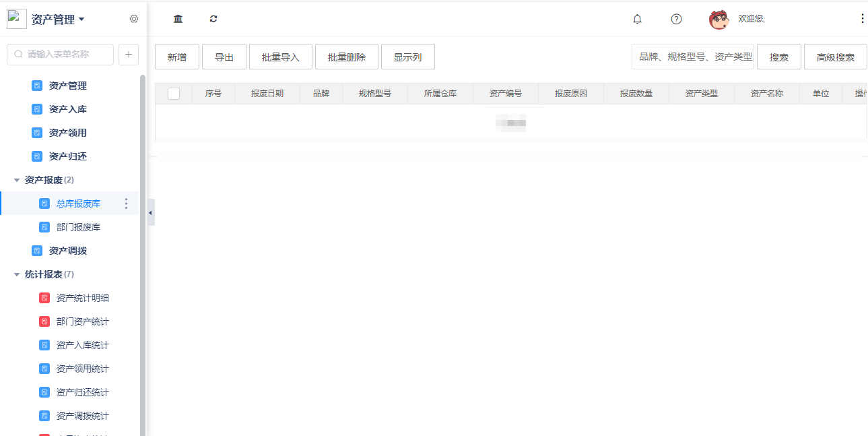Click the 序号 column header
The image size is (868, 436).
(213, 94)
